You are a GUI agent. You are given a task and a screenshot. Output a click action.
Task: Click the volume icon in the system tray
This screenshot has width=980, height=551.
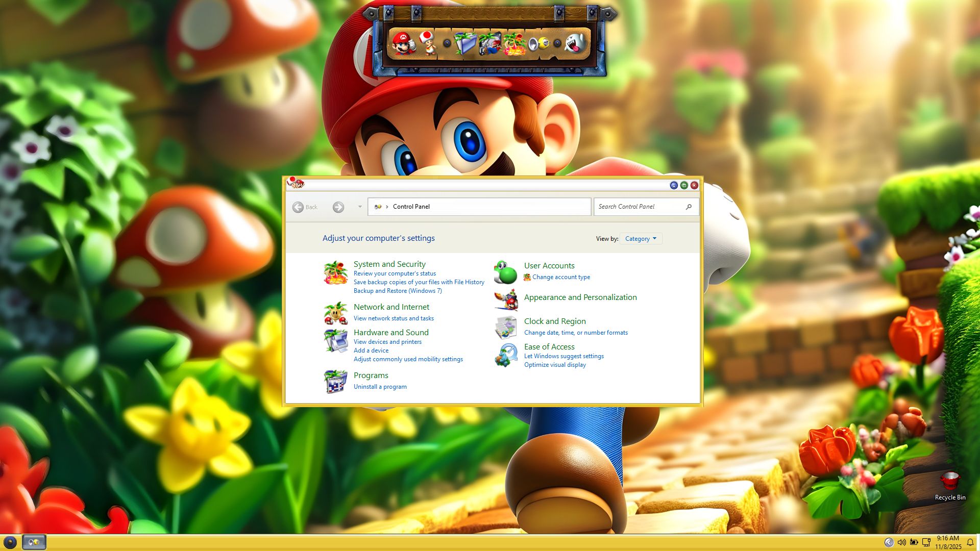(901, 542)
